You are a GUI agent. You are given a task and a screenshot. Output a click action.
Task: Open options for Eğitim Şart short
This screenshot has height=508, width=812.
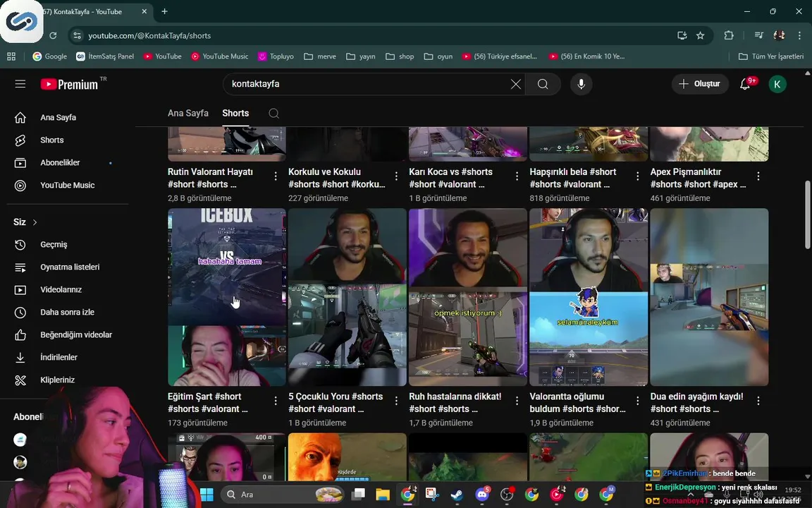coord(276,401)
